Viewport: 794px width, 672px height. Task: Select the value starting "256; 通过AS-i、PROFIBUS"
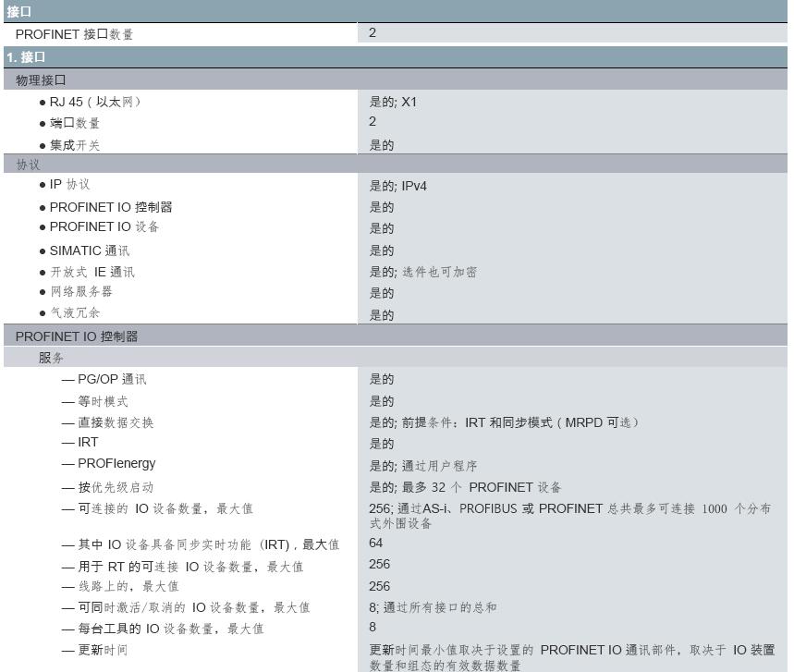[569, 516]
